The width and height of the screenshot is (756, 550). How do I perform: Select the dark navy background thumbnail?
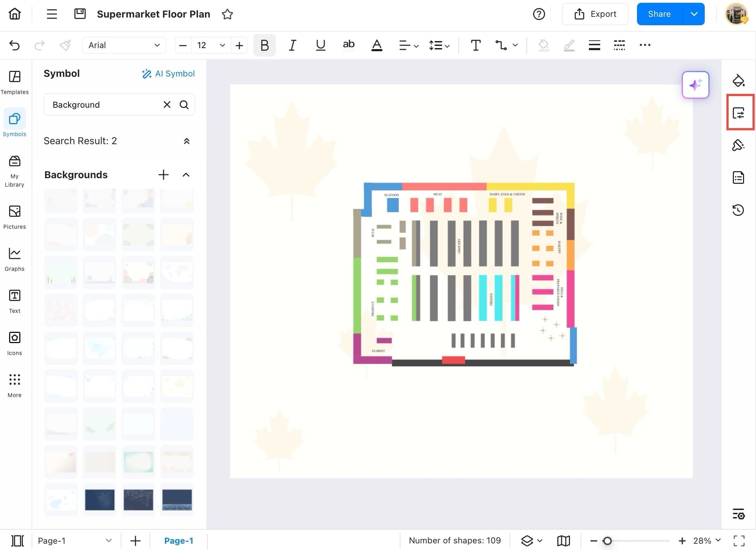click(x=100, y=499)
